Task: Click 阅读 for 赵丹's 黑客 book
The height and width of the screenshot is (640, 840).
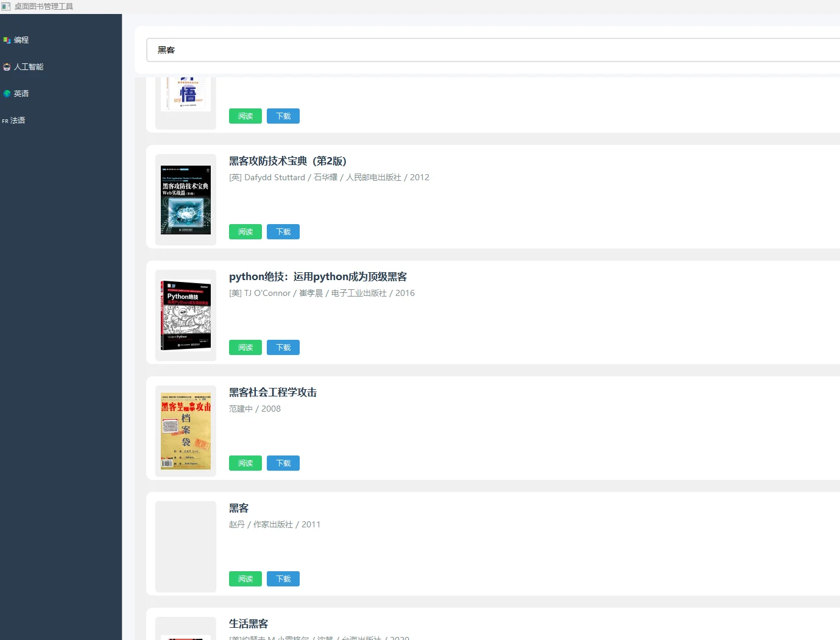Action: point(245,579)
